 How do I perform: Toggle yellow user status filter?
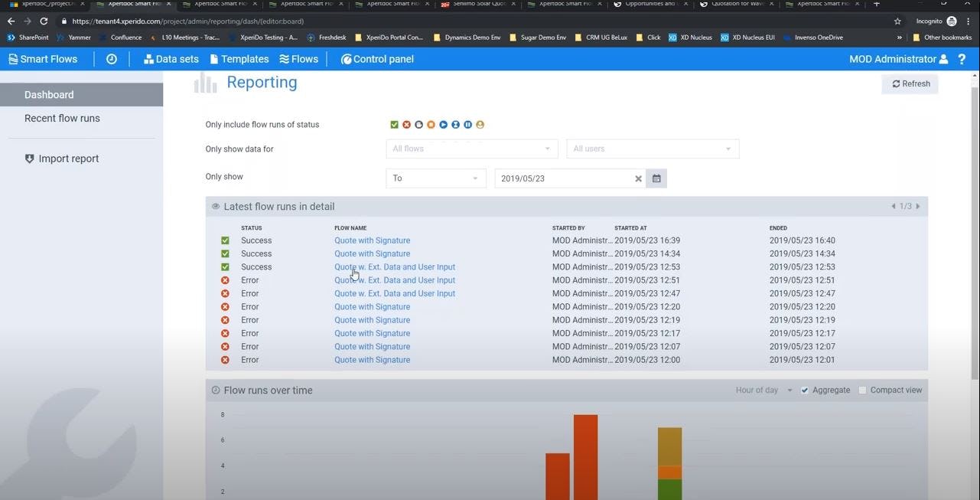point(480,125)
